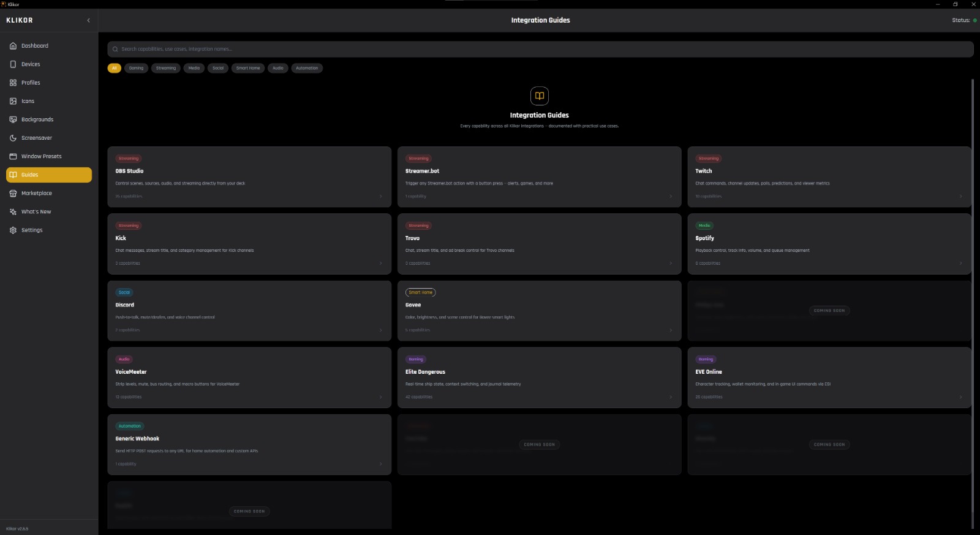Expand VoiceMeeter card via arrow

click(x=380, y=397)
